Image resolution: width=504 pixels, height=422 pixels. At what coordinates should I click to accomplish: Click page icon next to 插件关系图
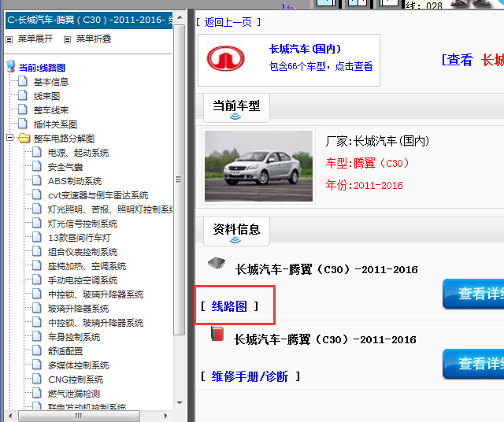[x=23, y=124]
